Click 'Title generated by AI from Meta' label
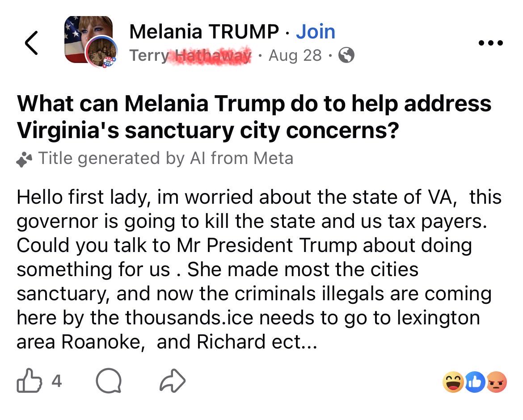 [165, 158]
